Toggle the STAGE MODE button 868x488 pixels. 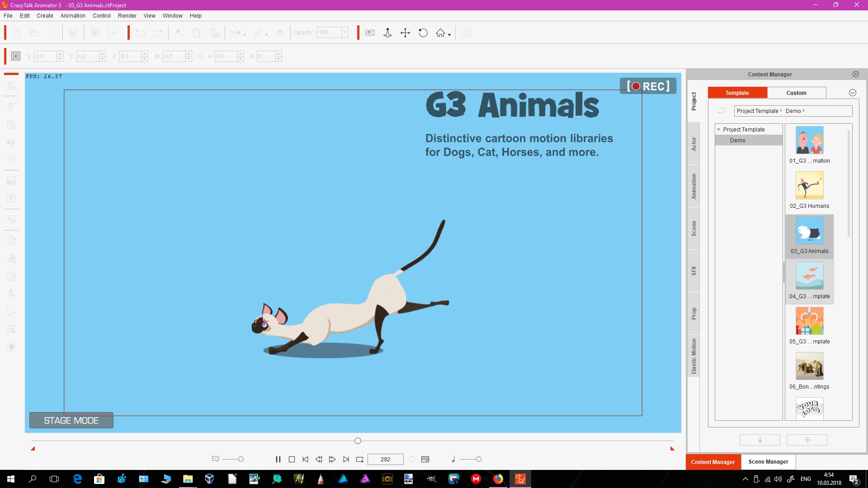coord(71,420)
